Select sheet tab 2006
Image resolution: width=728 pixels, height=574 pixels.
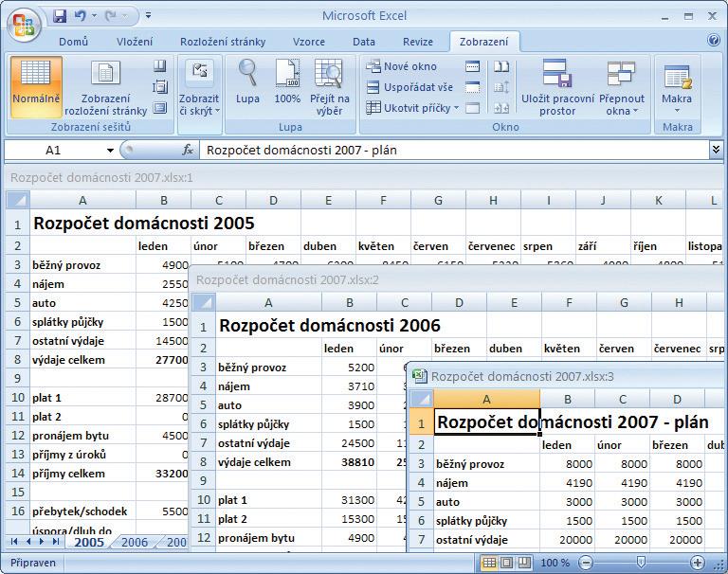[135, 542]
